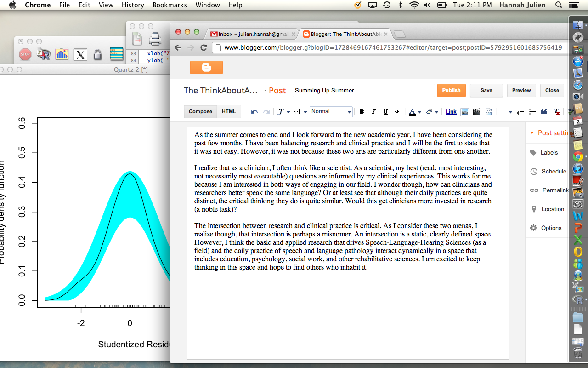
Task: Apply blockquote formatting
Action: (544, 112)
